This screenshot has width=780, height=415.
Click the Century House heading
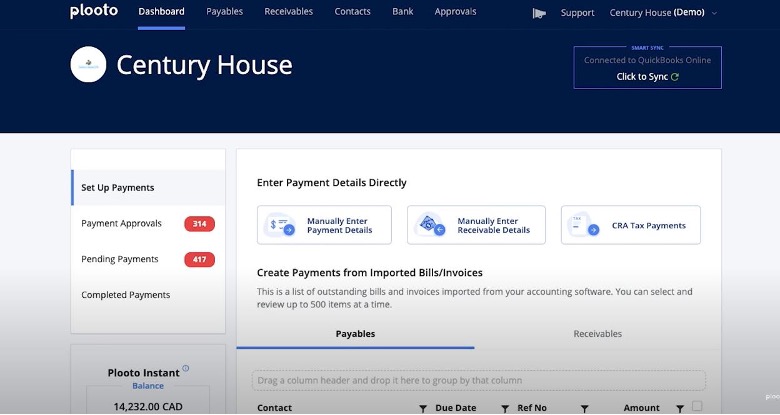204,65
